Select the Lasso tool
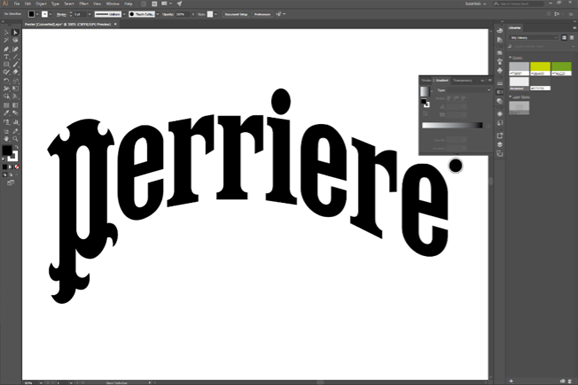Screen dimensions: 578x385 click(x=15, y=40)
